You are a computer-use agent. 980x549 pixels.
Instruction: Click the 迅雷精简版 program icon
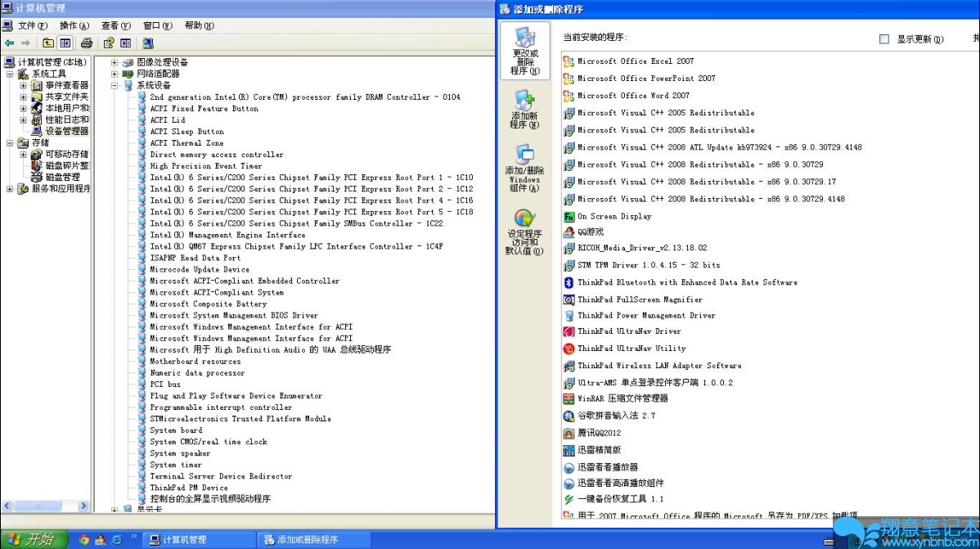click(x=569, y=450)
